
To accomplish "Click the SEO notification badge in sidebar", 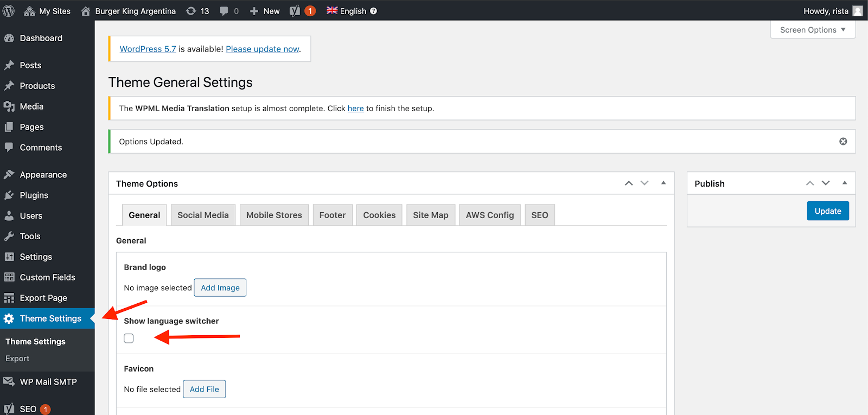I will click(x=46, y=410).
